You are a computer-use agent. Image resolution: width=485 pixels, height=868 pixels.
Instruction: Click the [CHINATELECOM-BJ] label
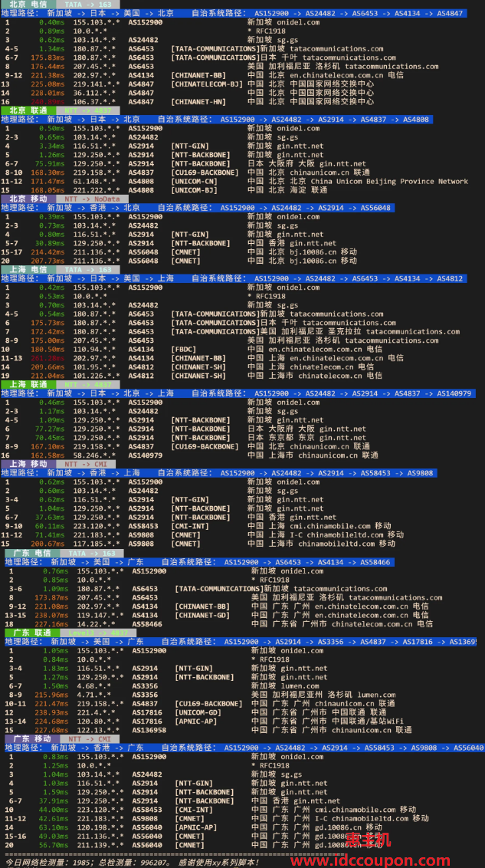tap(207, 84)
